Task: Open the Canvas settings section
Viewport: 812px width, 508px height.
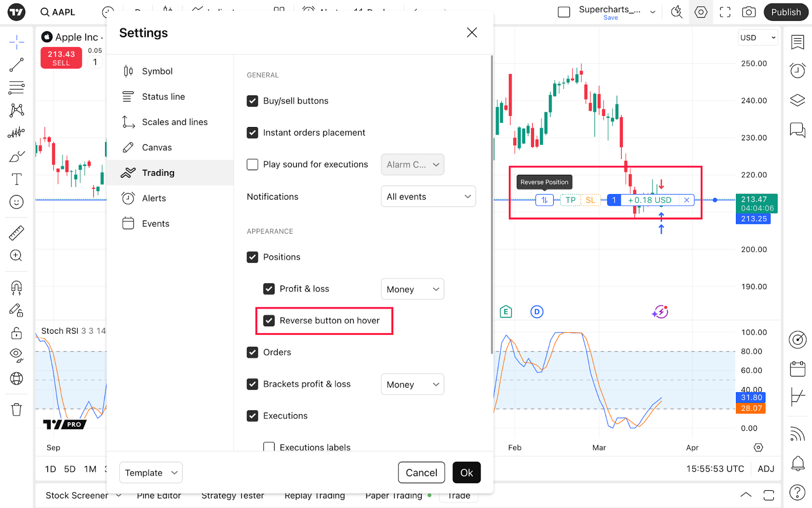Action: (x=157, y=147)
